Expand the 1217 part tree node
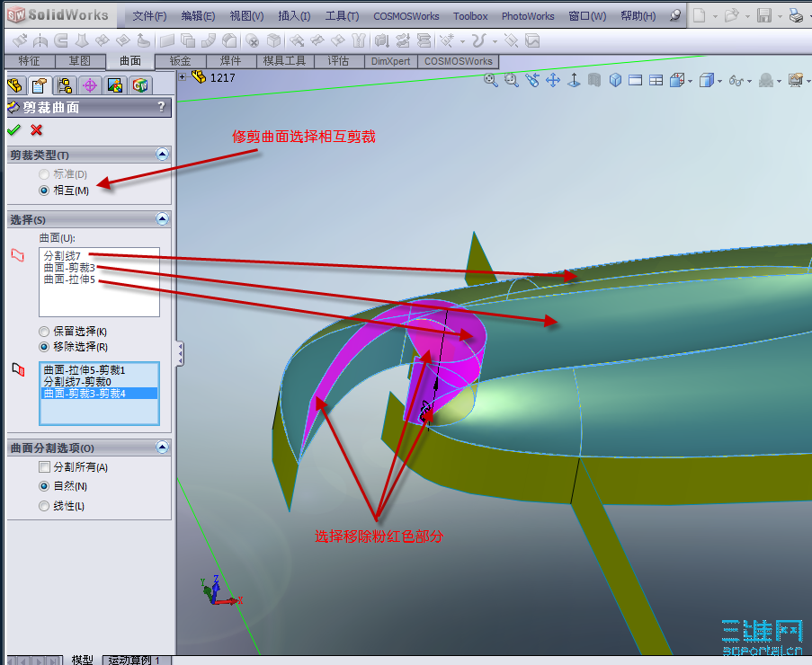Viewport: 812px width, 665px height. (x=183, y=77)
